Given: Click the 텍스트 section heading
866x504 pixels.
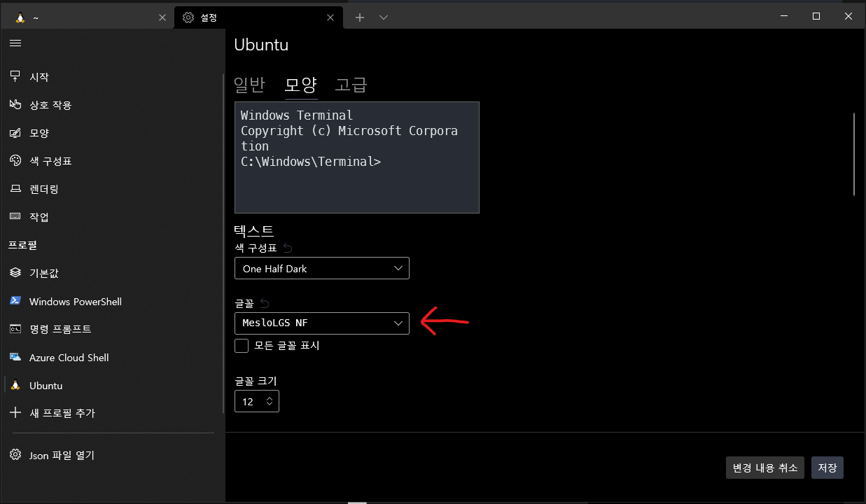Looking at the screenshot, I should [x=253, y=230].
